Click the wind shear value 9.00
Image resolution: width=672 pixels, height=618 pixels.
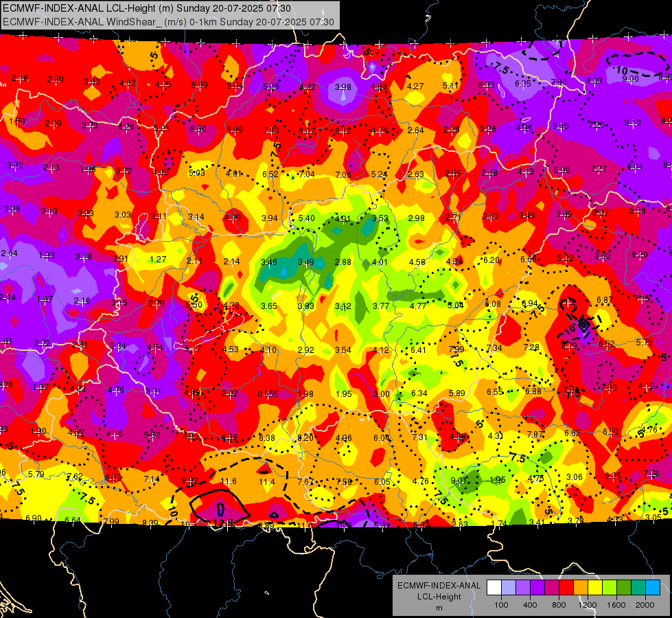(630, 78)
